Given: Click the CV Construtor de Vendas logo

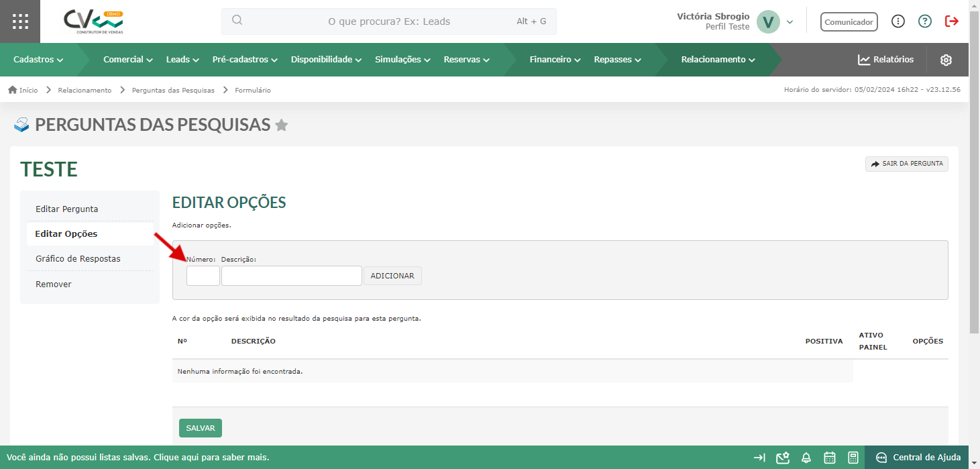Looking at the screenshot, I should (x=94, y=21).
